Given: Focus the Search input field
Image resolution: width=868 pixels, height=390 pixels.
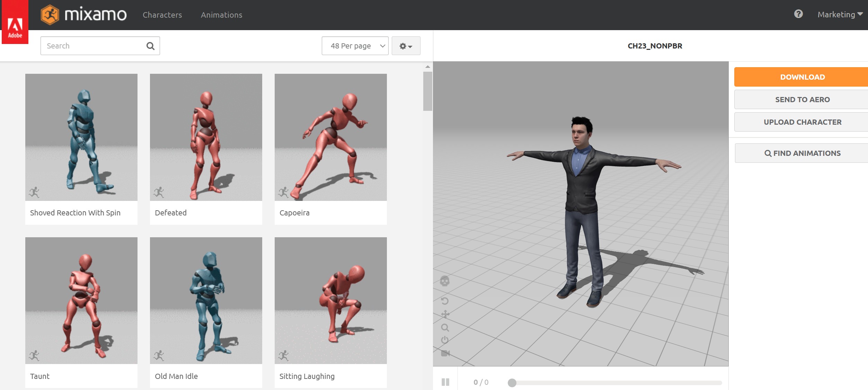Looking at the screenshot, I should (100, 46).
